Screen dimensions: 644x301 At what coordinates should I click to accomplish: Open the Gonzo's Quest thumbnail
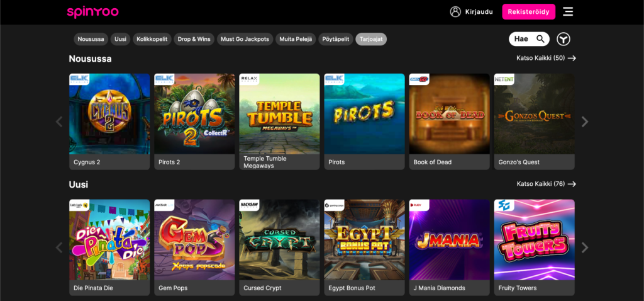pos(535,114)
